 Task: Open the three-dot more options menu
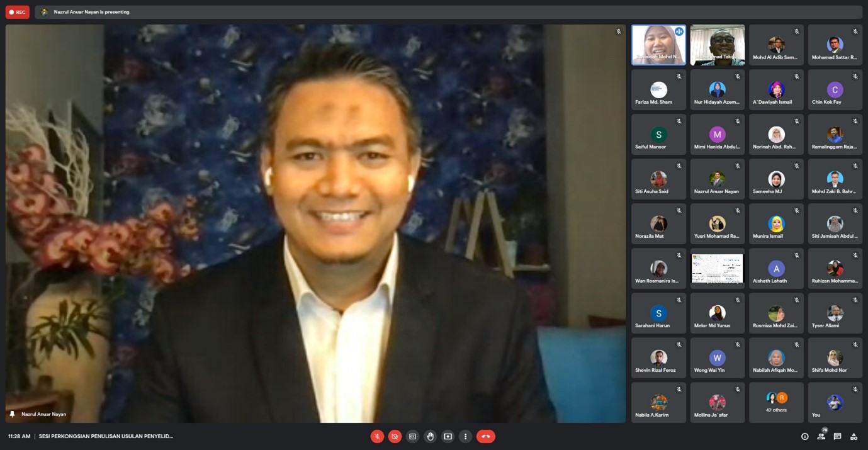point(465,436)
